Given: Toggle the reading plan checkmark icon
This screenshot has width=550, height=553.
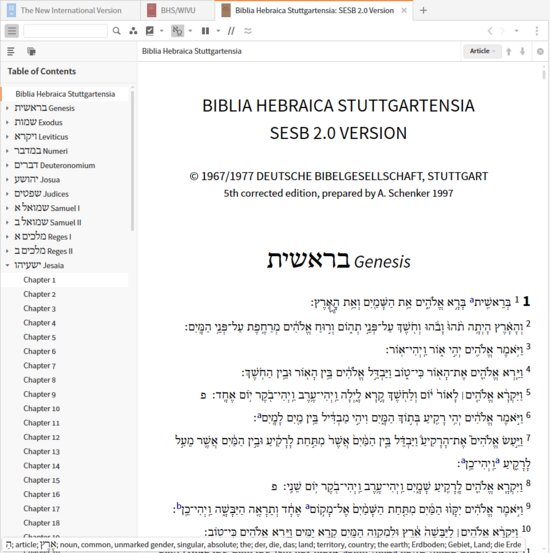Looking at the screenshot, I should point(150,31).
